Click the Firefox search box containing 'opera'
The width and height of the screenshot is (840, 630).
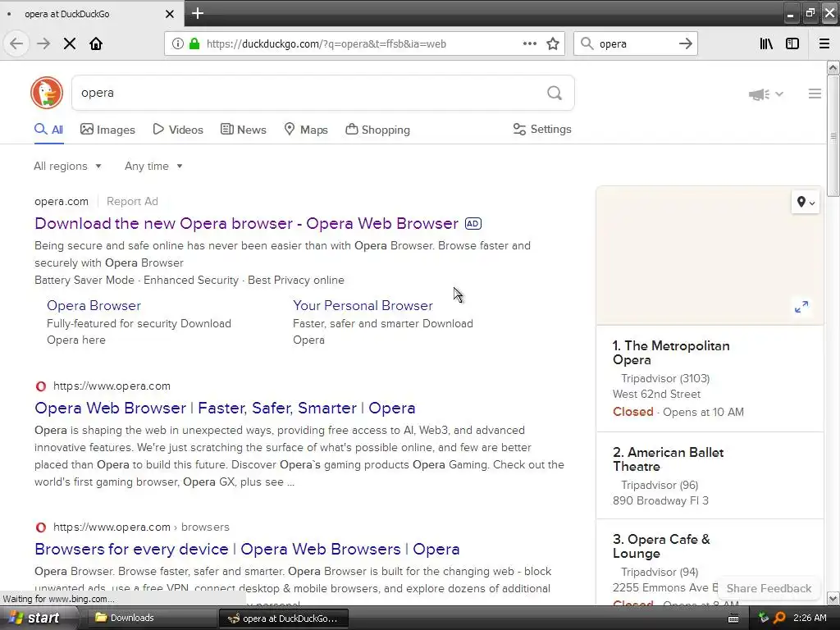(x=635, y=44)
